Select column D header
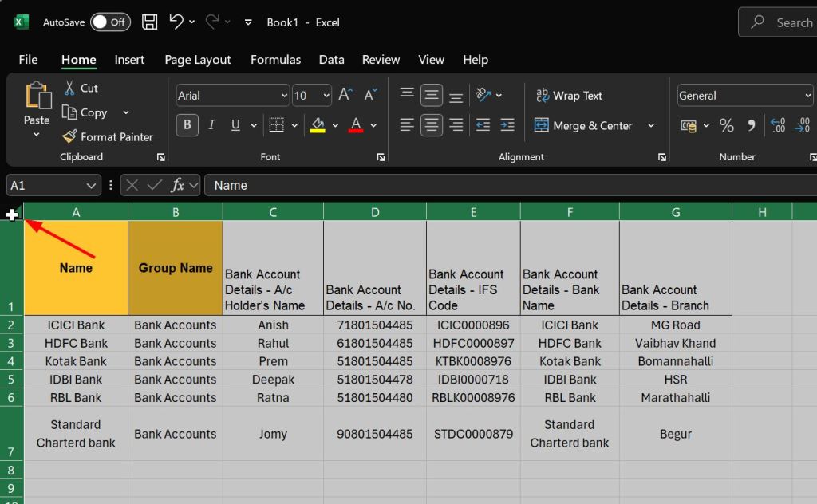Screen dimensions: 817x504 [375, 212]
